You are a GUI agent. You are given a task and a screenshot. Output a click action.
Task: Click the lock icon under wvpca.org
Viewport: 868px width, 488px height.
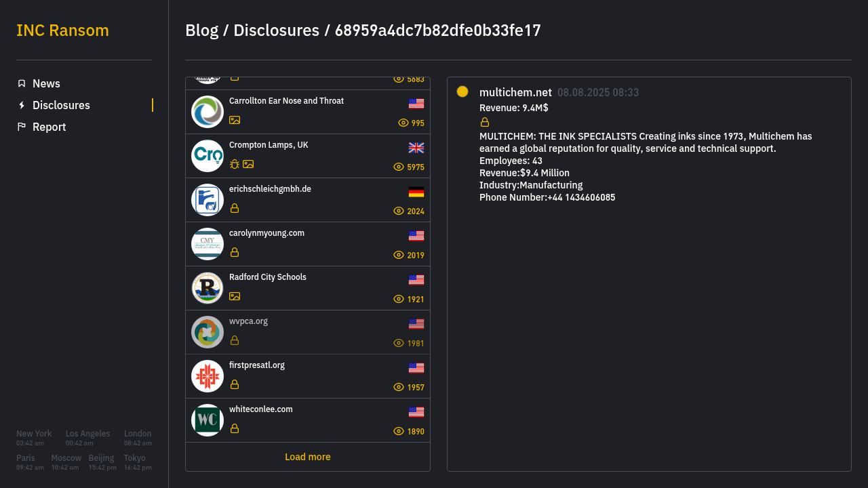click(x=235, y=340)
